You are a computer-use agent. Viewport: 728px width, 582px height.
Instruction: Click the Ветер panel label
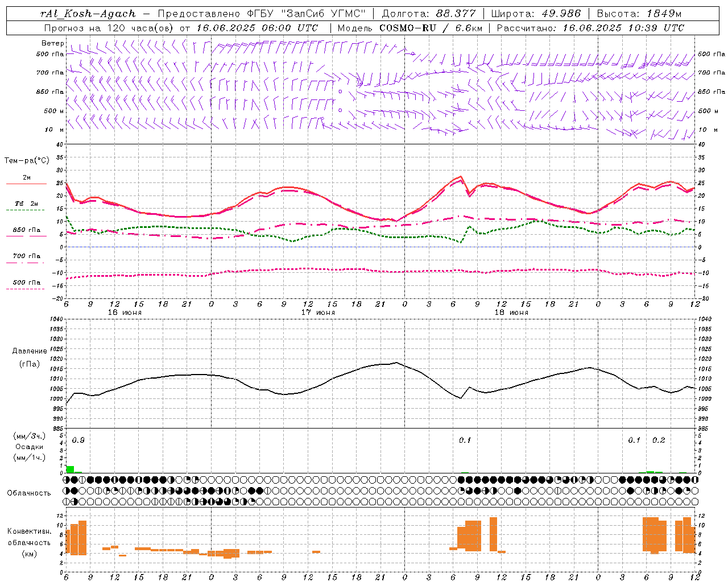52,43
